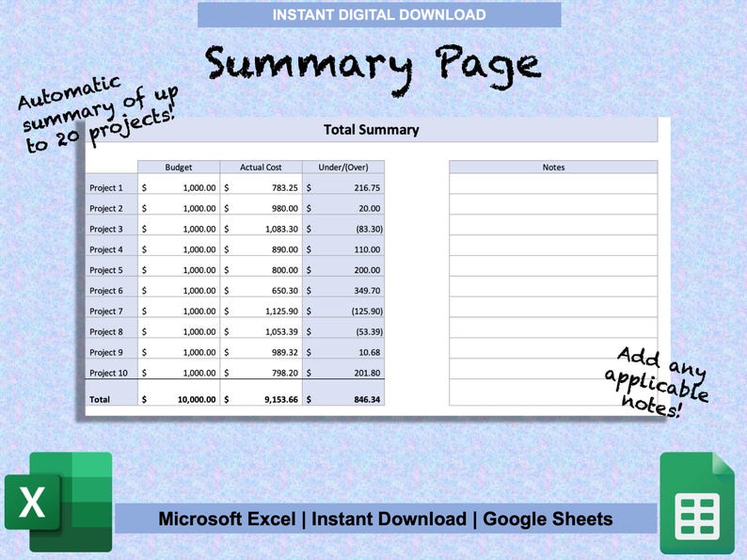Select the Project 2 row label
The image size is (747, 560).
pos(111,205)
